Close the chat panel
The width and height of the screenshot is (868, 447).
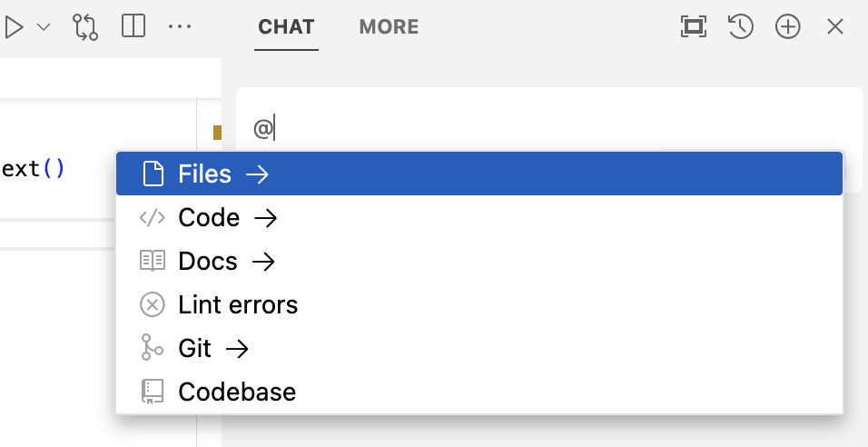click(835, 27)
